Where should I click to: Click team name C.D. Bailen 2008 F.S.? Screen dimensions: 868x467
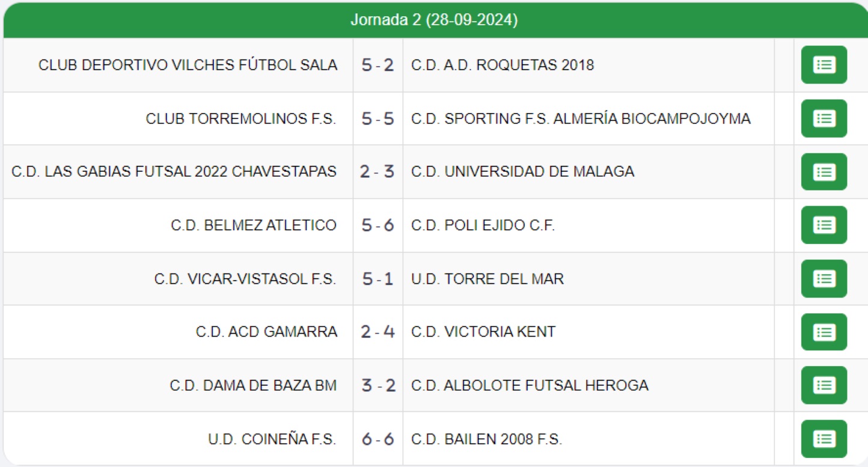click(486, 439)
